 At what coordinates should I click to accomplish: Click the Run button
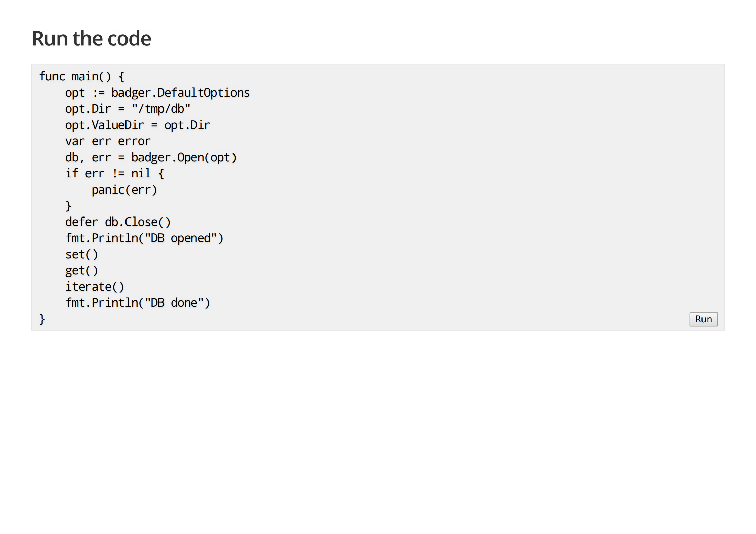703,319
